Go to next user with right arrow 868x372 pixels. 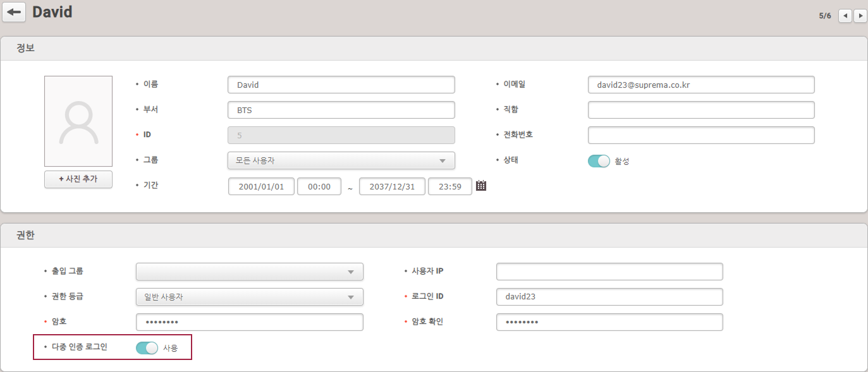click(860, 16)
